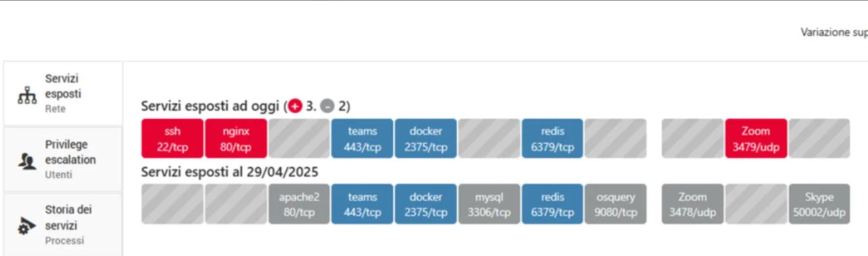Image resolution: width=868 pixels, height=256 pixels.
Task: Open the Storia dei servizi tab
Action: pyautogui.click(x=63, y=224)
